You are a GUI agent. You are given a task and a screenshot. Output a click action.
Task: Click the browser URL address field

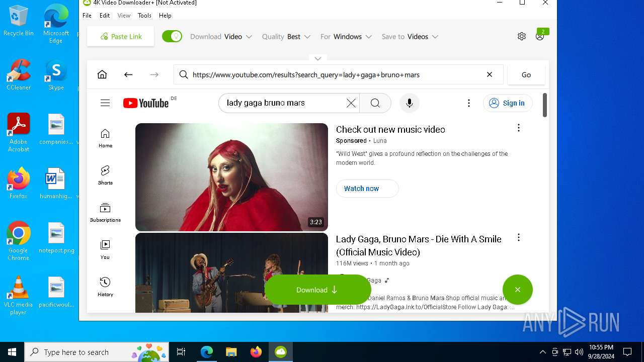click(339, 74)
